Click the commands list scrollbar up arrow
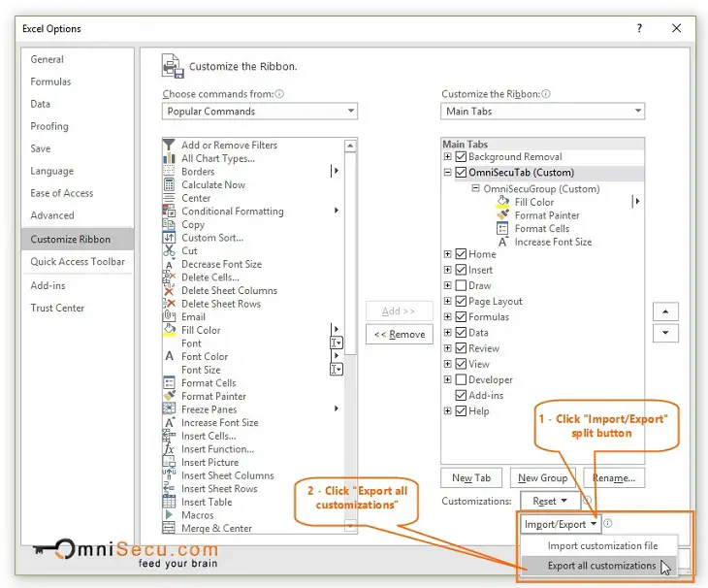The image size is (708, 588). point(350,146)
